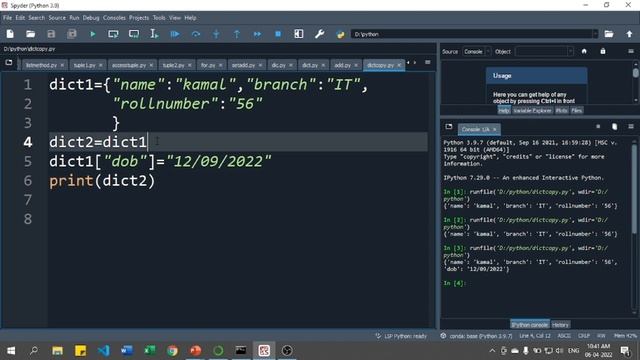
Task: Click the LSP Python ready status
Action: [x=401, y=336]
